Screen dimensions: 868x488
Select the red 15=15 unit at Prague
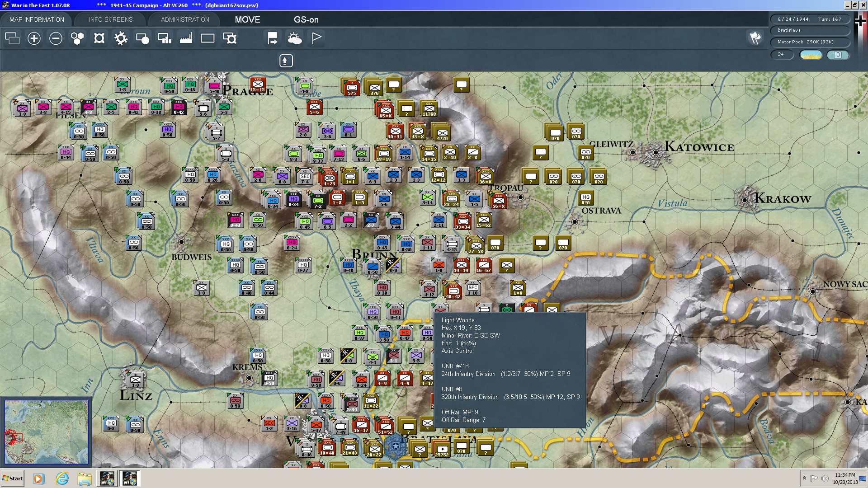[258, 84]
